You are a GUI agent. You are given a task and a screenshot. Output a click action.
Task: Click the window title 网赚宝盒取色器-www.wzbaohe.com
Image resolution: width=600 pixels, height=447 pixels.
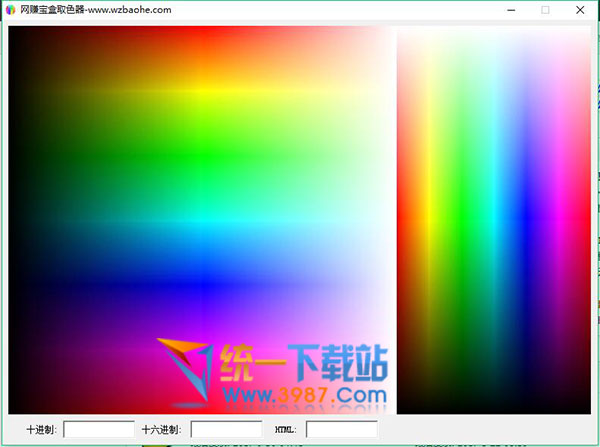pyautogui.click(x=96, y=10)
